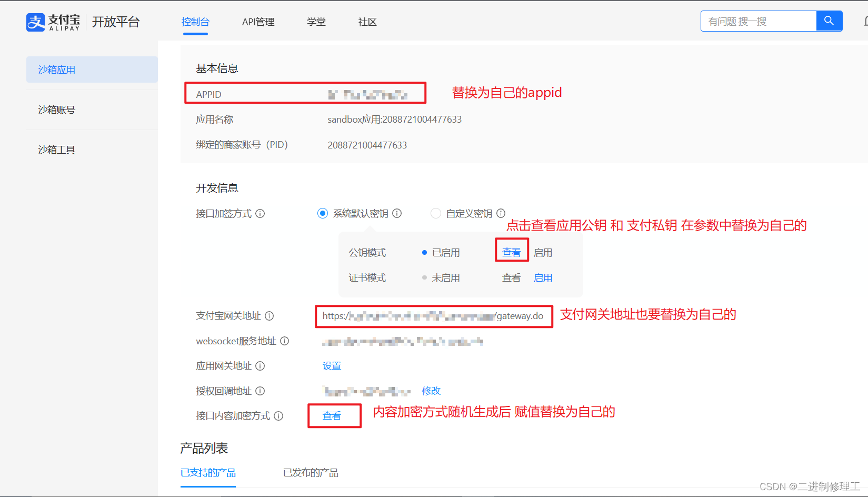Switch to 已发布的产品 tab
Image resolution: width=868 pixels, height=497 pixels.
311,473
